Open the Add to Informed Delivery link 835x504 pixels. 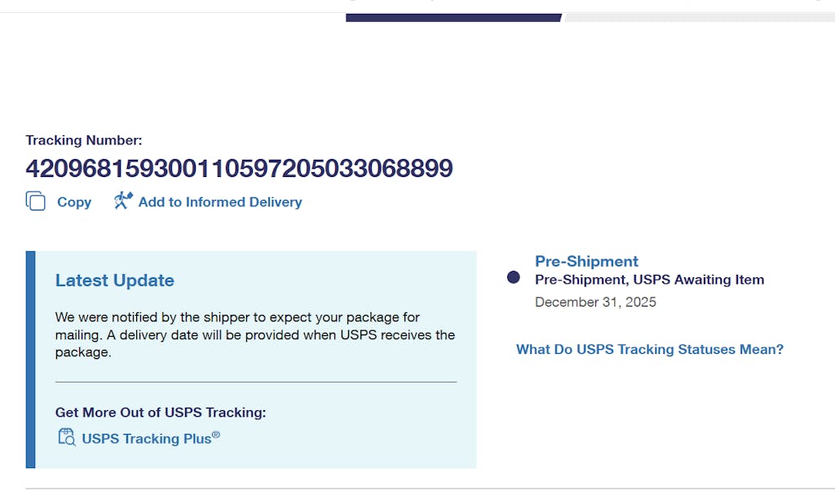point(220,202)
